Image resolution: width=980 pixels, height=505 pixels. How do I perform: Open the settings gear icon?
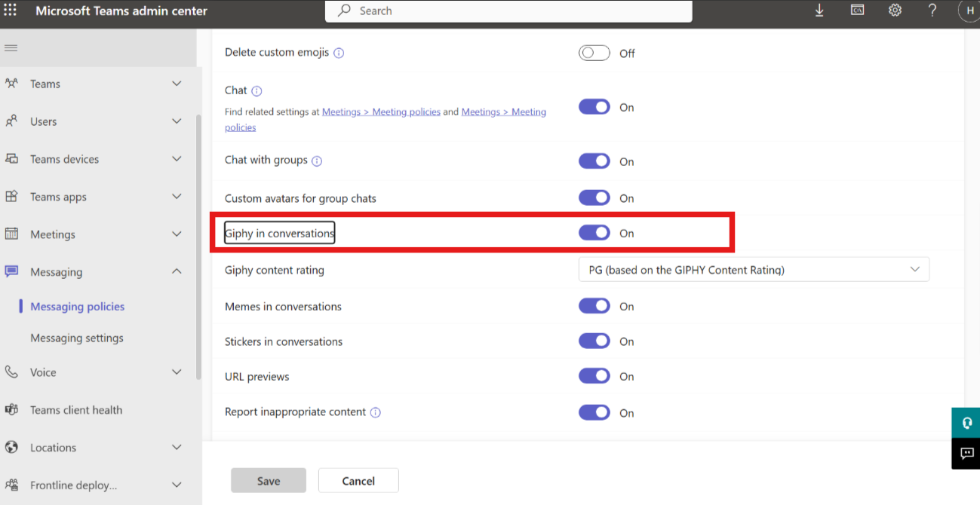tap(895, 11)
